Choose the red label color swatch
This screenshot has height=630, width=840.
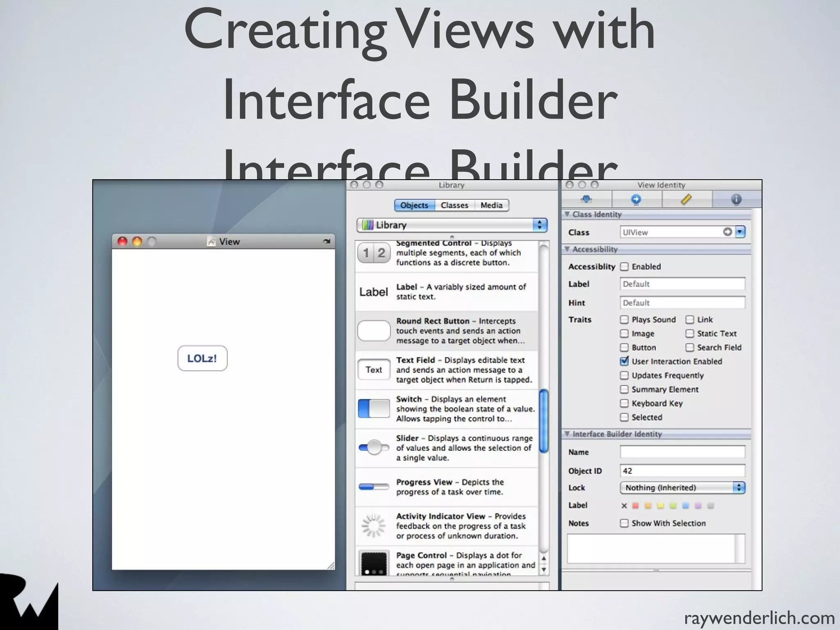pos(636,506)
